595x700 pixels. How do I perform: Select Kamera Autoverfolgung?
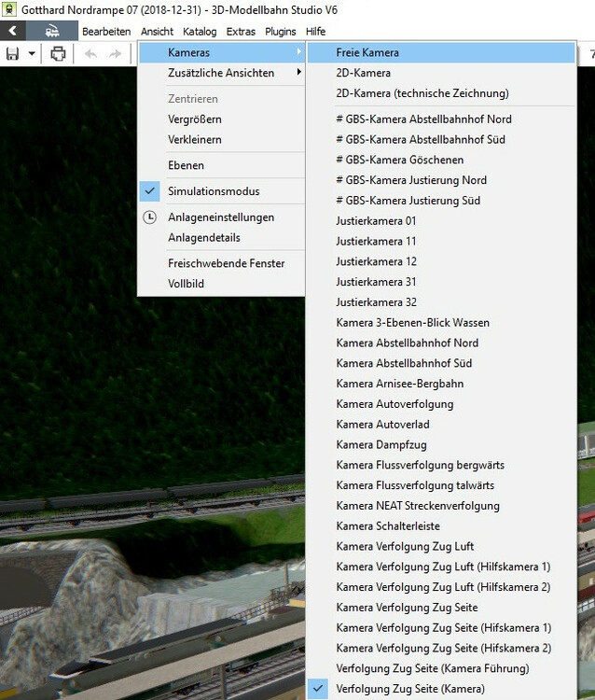tap(441, 404)
